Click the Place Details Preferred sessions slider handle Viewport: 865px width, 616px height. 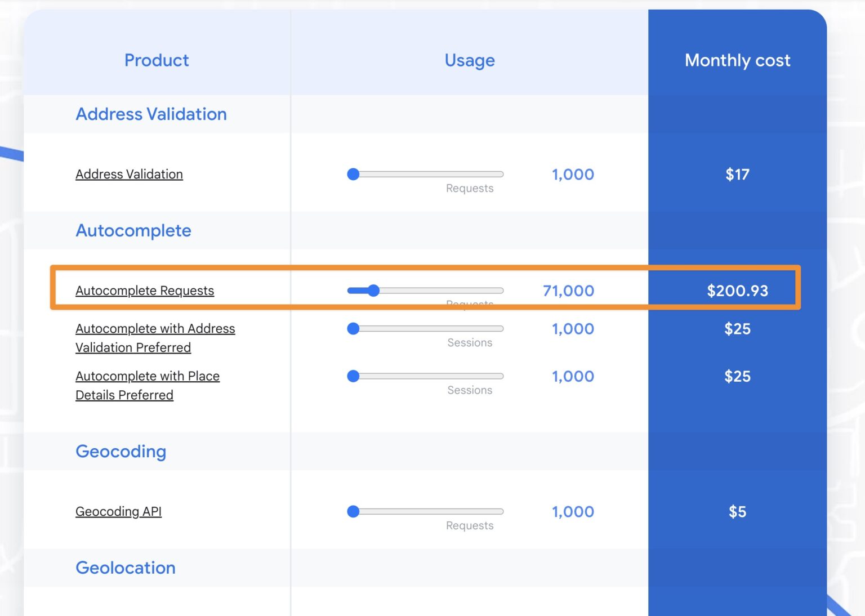[353, 376]
